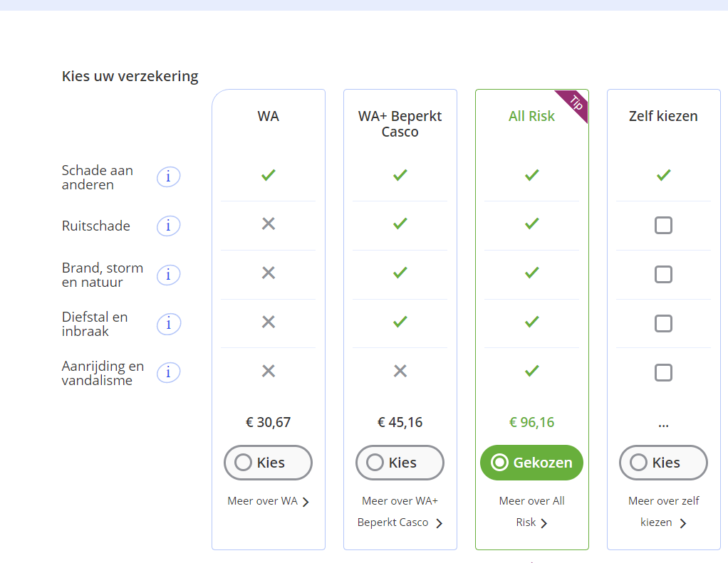
Task: Enable Ruitschade checkbox under Zelf kiezen
Action: pyautogui.click(x=663, y=226)
